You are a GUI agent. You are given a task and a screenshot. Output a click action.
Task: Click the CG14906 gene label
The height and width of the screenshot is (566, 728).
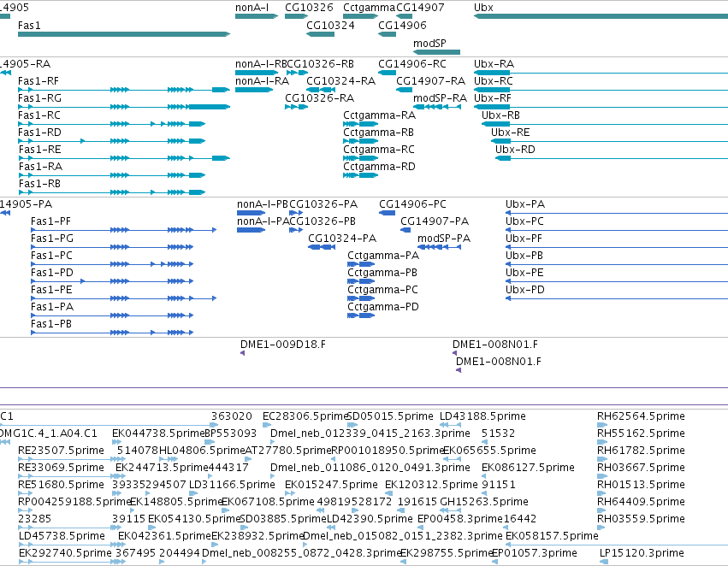(402, 25)
